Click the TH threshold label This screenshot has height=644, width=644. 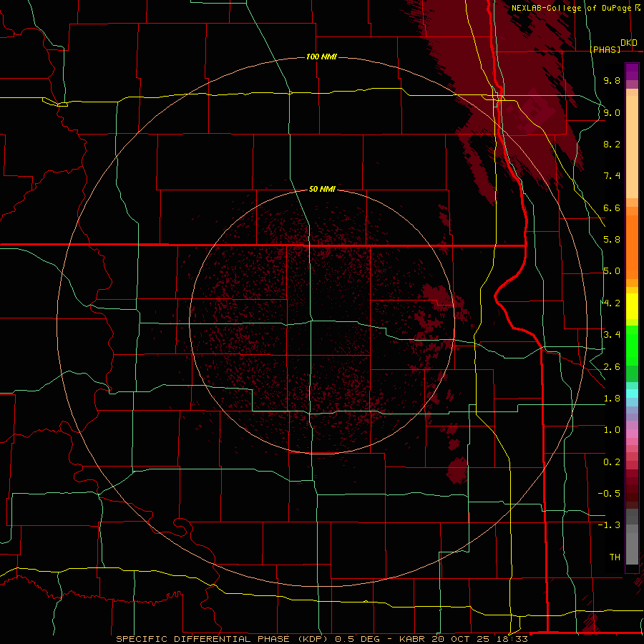pos(615,557)
